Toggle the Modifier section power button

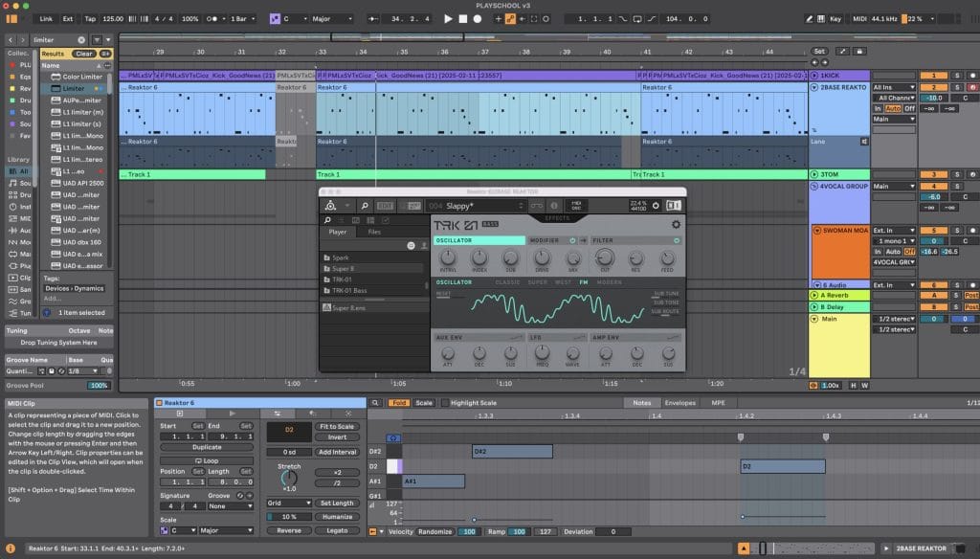tap(573, 240)
